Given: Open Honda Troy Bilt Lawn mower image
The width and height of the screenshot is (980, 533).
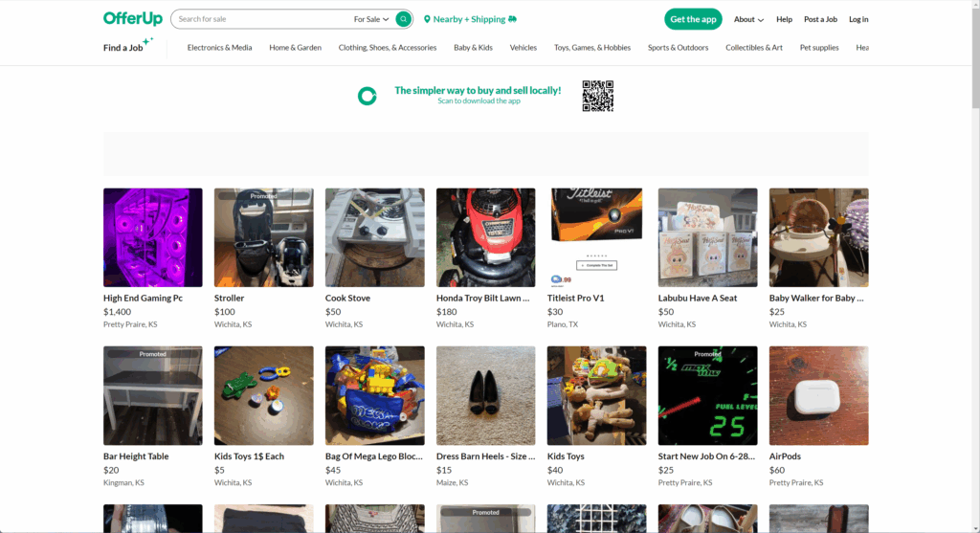Looking at the screenshot, I should [485, 237].
